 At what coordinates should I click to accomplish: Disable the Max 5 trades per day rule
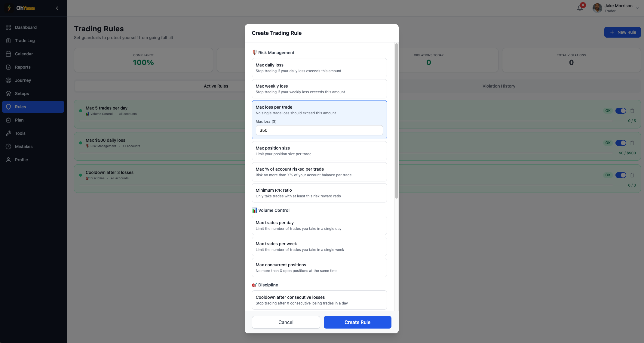(x=621, y=110)
